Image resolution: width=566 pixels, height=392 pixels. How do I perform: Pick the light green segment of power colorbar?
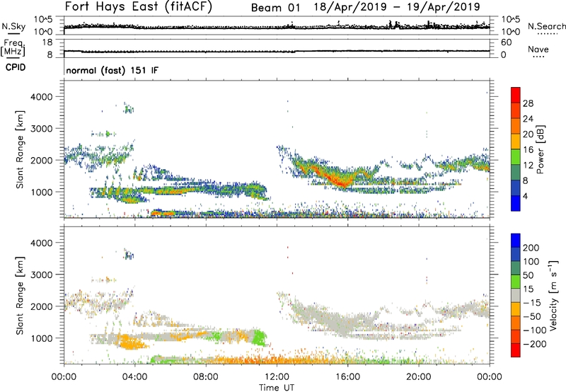[516, 156]
